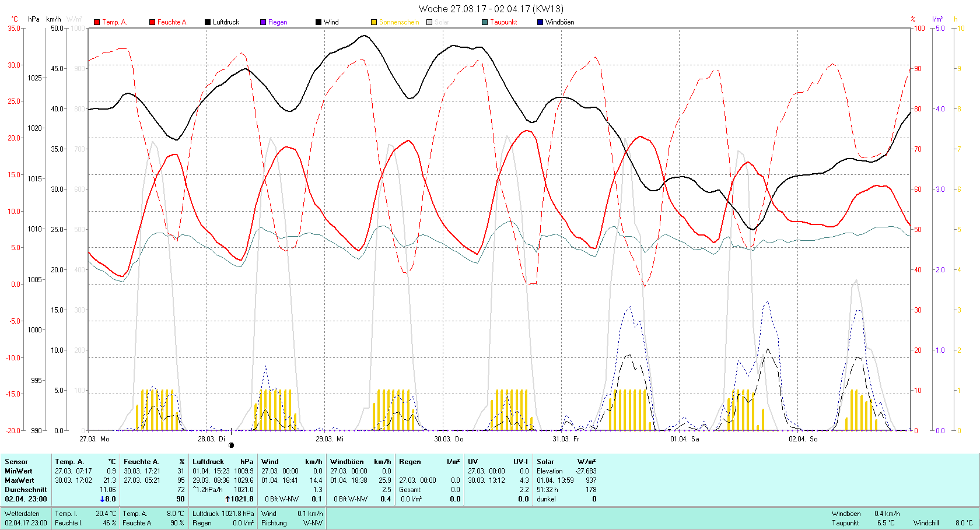Click the yellow Sonnenschein legend swatch

point(374,22)
